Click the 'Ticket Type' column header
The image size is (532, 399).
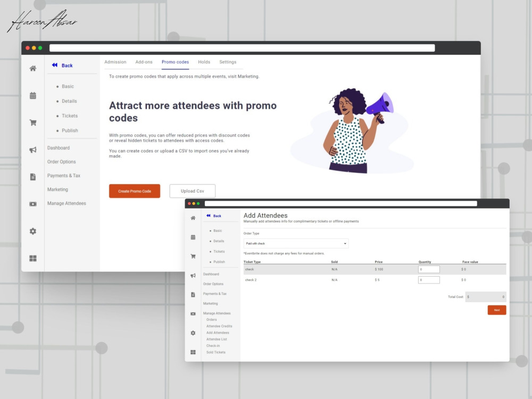[252, 262]
